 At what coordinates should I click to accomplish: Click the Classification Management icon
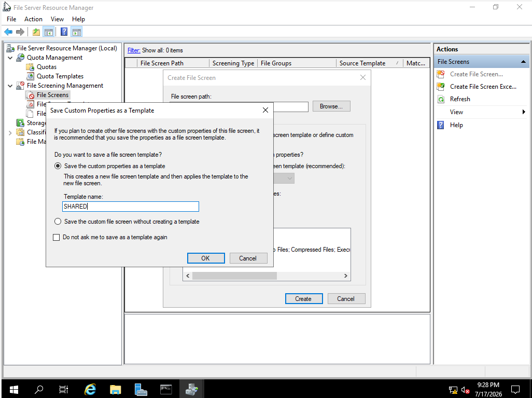coord(20,132)
